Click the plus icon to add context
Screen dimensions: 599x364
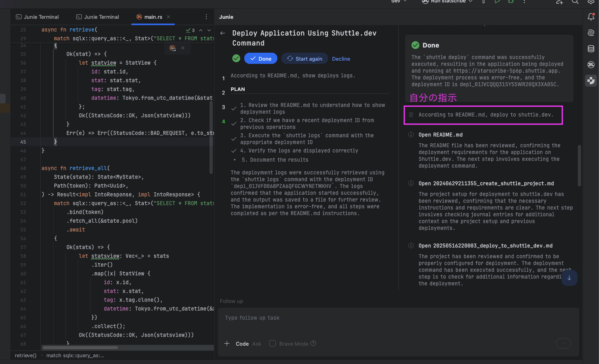pyautogui.click(x=227, y=344)
